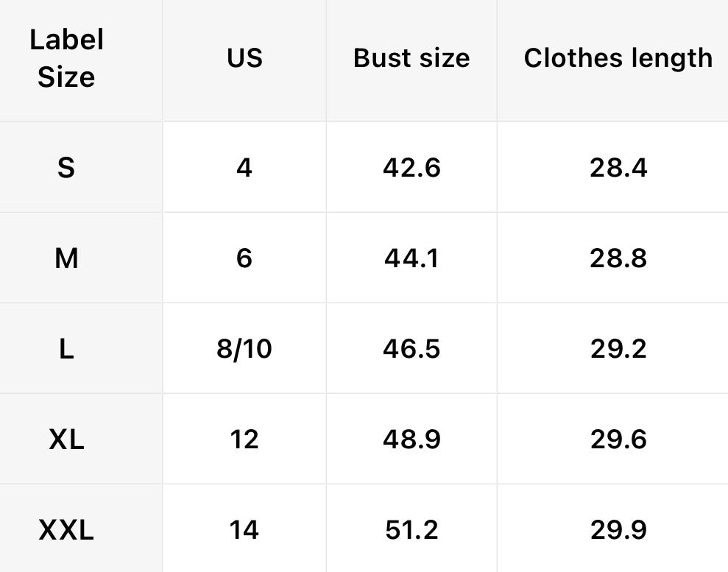This screenshot has width=728, height=572.
Task: Click US size 4 cell
Action: click(244, 168)
